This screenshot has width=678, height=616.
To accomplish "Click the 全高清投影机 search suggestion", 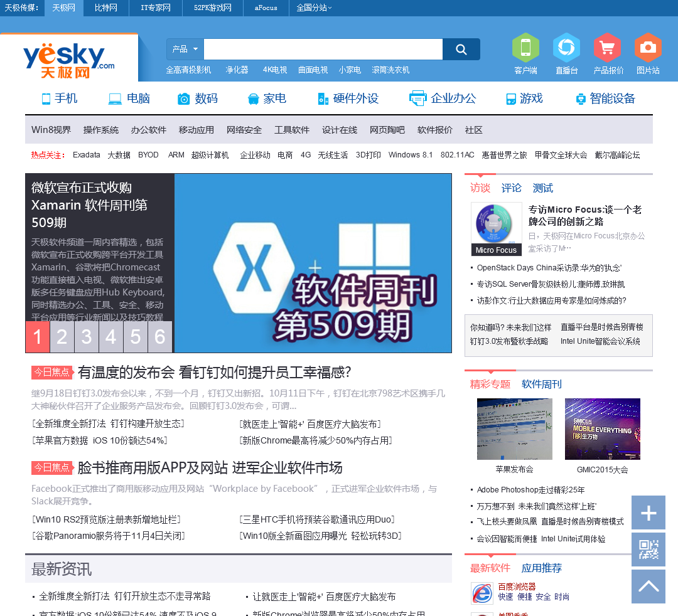I will (x=188, y=70).
